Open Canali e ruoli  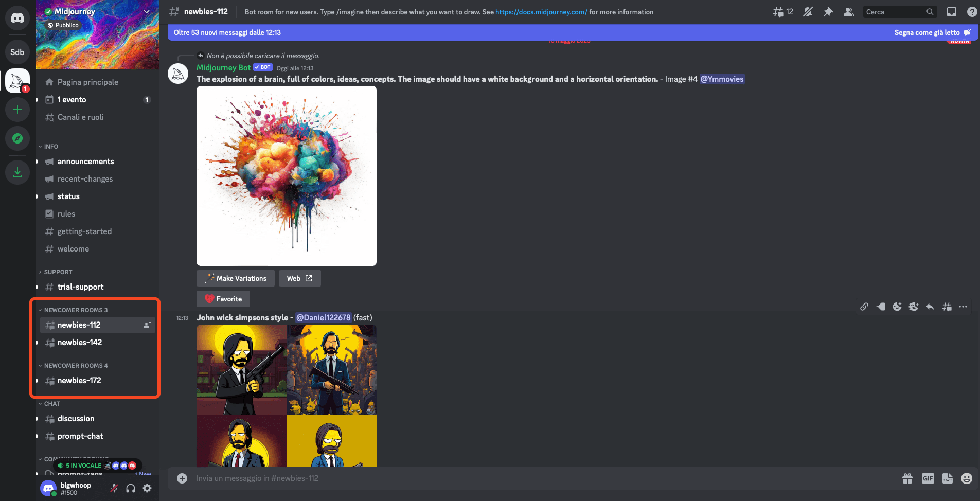click(97, 117)
